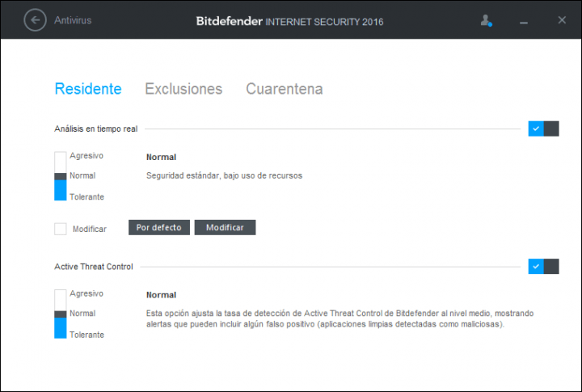The height and width of the screenshot is (392, 582).
Task: Click the Análisis en tiempo real heading
Action: (x=95, y=129)
